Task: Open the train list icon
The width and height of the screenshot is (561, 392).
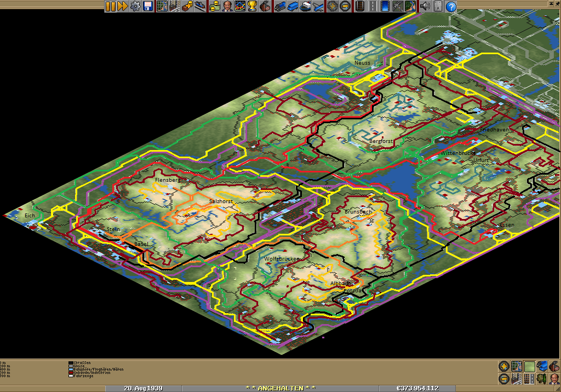Action: click(x=280, y=6)
